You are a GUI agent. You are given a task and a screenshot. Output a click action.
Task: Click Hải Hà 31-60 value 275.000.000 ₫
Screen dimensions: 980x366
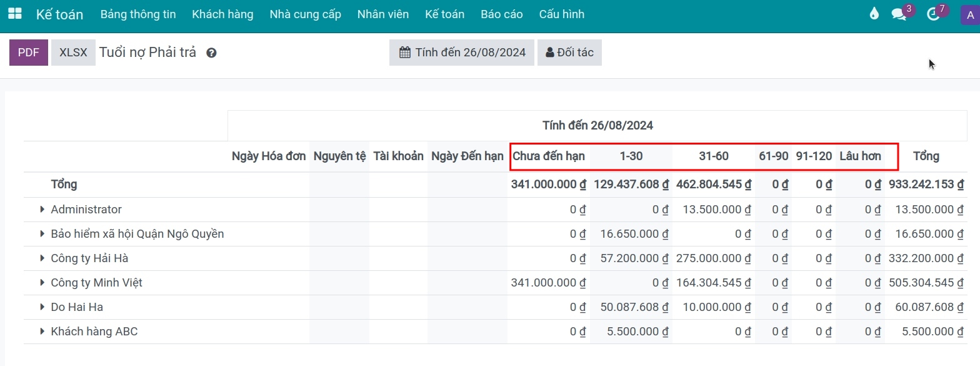tap(714, 258)
